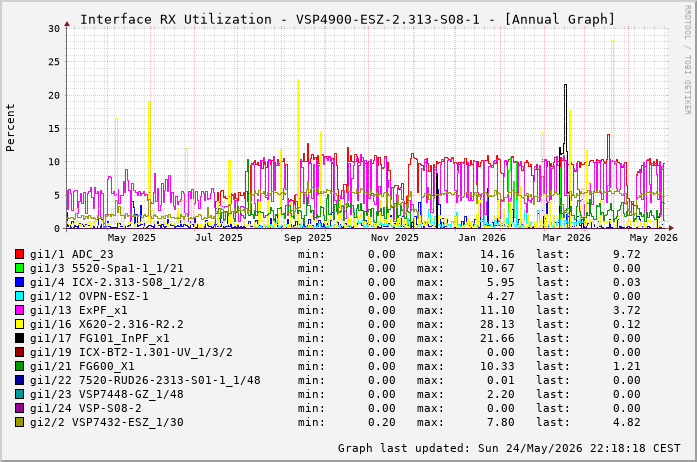The width and height of the screenshot is (697, 462).
Task: Click the Jul 2025 x-axis label
Action: (x=219, y=238)
